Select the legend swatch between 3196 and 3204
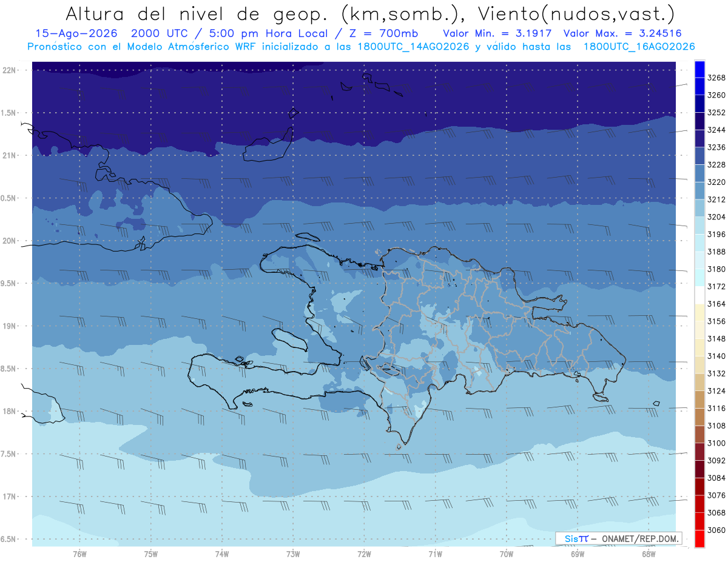Screen dimensions: 728x562 [699, 225]
